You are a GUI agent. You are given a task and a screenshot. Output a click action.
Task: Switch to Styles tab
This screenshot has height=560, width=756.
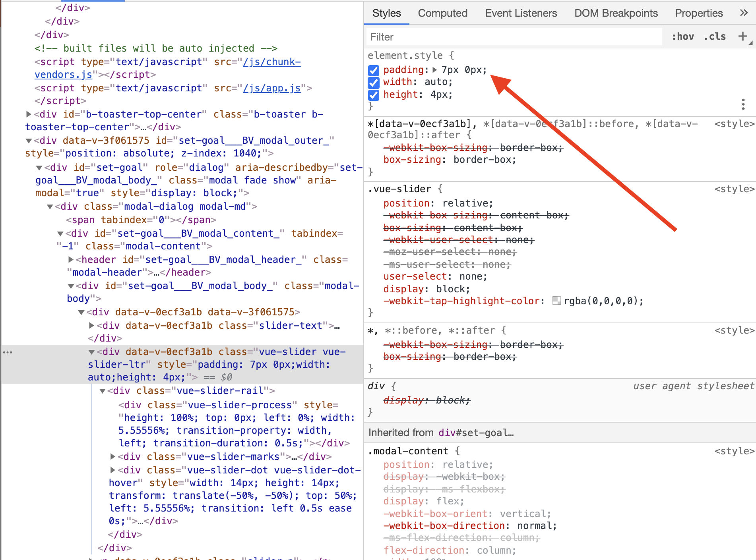386,13
